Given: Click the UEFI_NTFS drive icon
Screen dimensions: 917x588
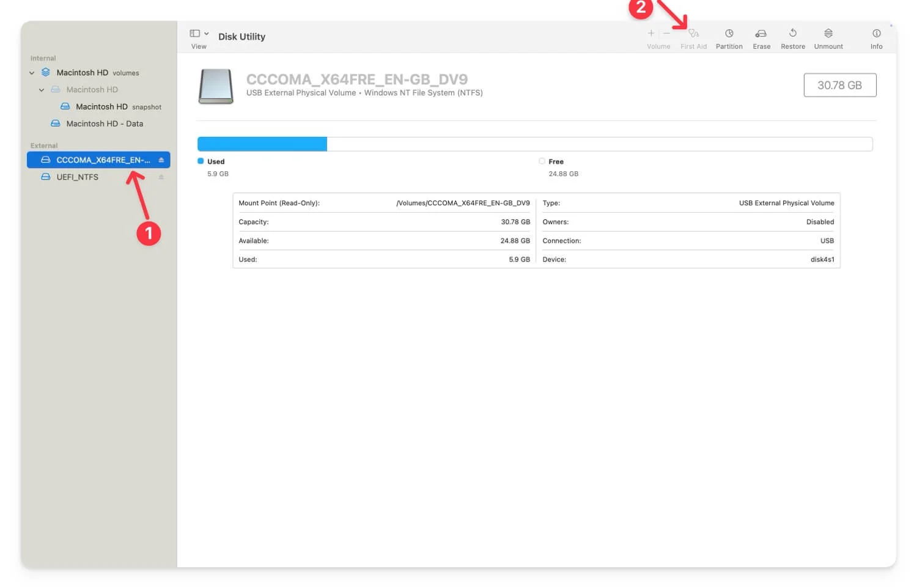Looking at the screenshot, I should click(46, 177).
